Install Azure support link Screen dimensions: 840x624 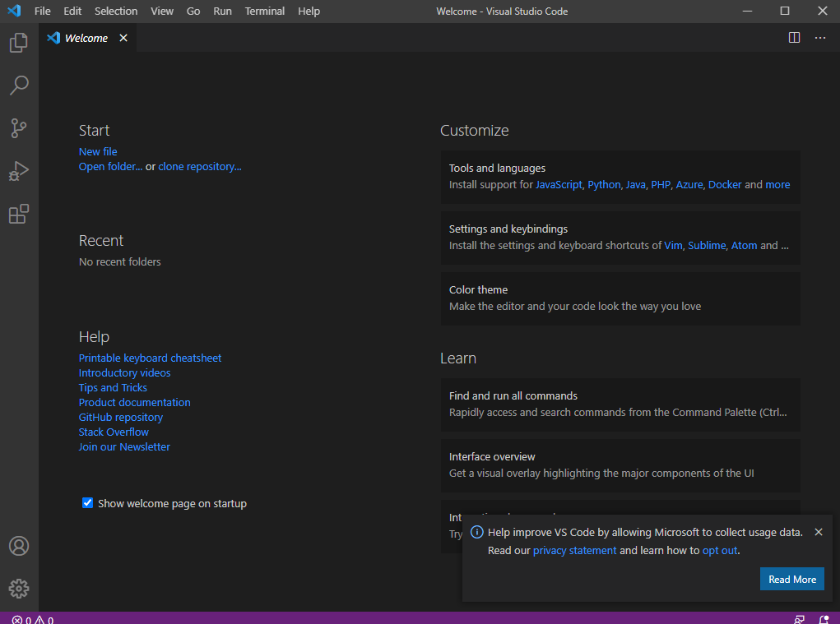(689, 185)
